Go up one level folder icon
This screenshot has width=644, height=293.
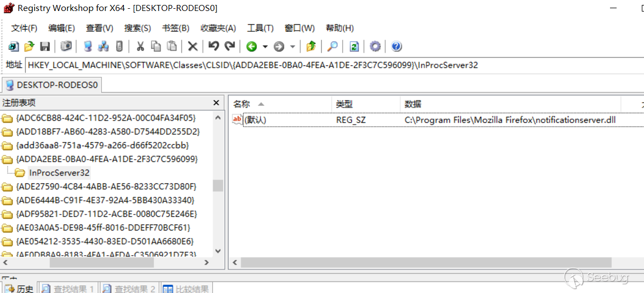pos(311,47)
